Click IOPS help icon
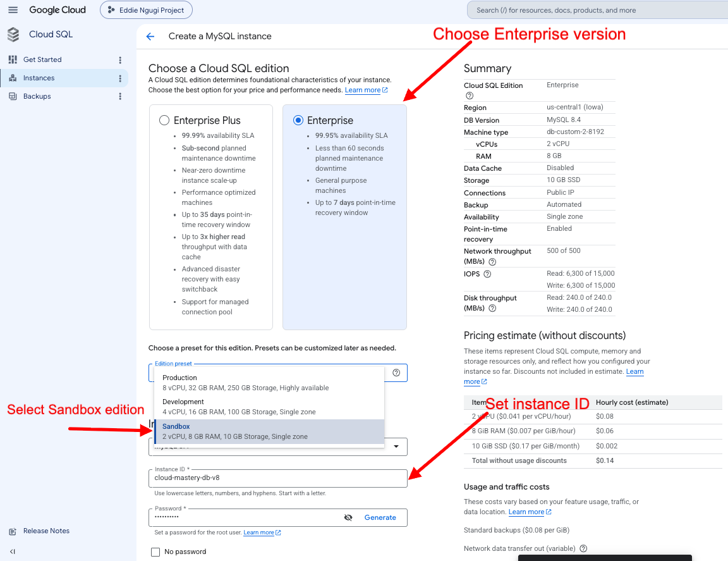728x561 pixels. (487, 274)
